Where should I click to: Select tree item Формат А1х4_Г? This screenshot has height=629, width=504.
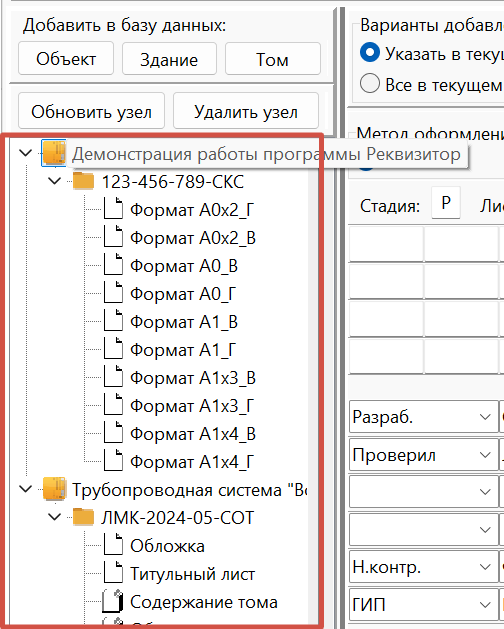tap(192, 463)
